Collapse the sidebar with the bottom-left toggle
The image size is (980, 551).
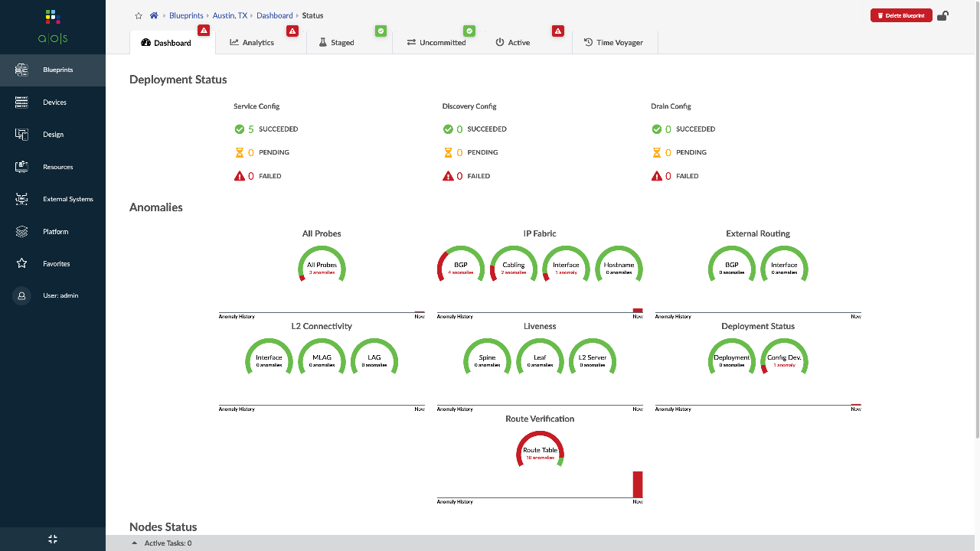pyautogui.click(x=53, y=539)
